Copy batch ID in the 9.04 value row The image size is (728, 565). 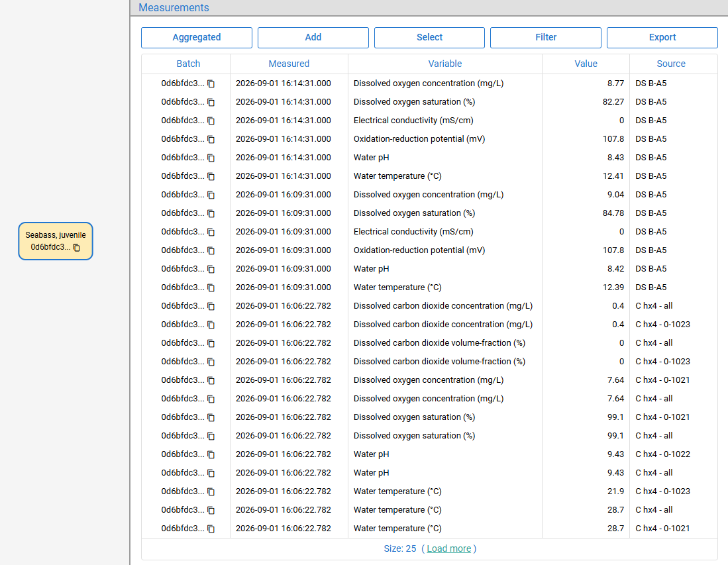[211, 195]
